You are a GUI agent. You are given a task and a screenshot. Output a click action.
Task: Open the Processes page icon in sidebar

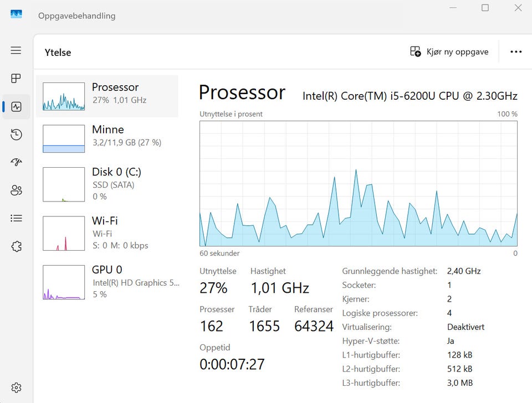16,79
